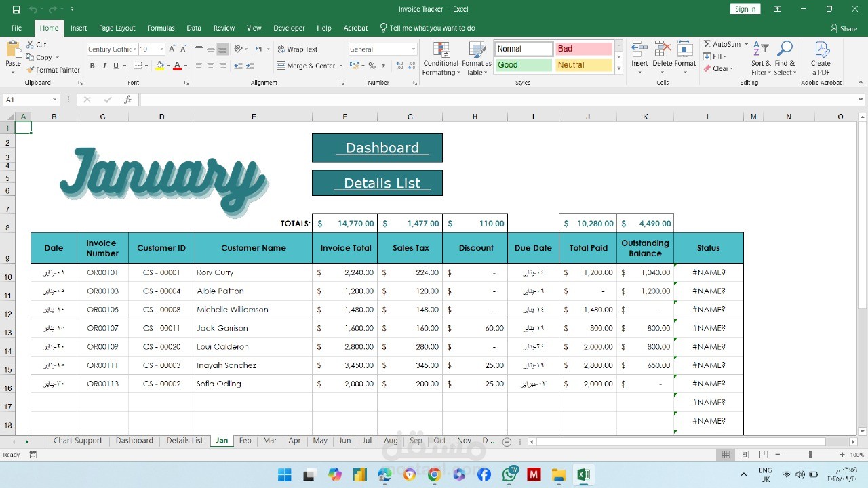Select the Good cell style swatch
868x488 pixels.
click(523, 65)
